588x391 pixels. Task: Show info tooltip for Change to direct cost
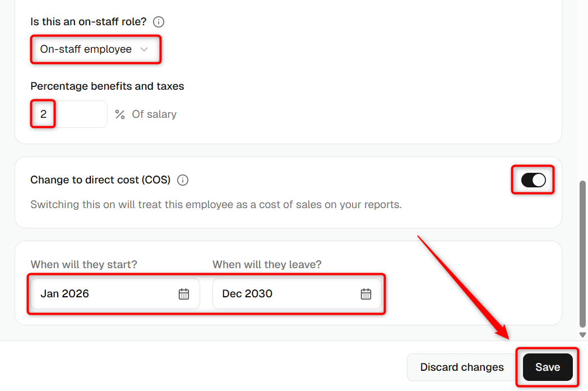[x=183, y=180]
